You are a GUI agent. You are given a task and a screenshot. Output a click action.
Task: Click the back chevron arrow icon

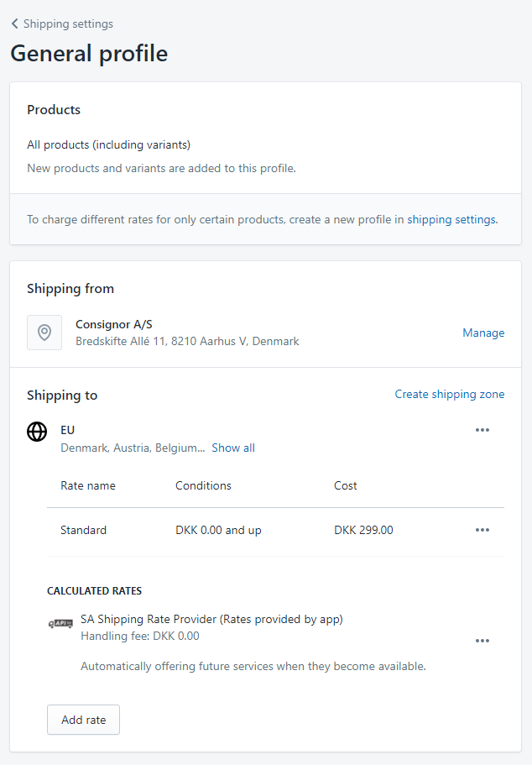[14, 24]
